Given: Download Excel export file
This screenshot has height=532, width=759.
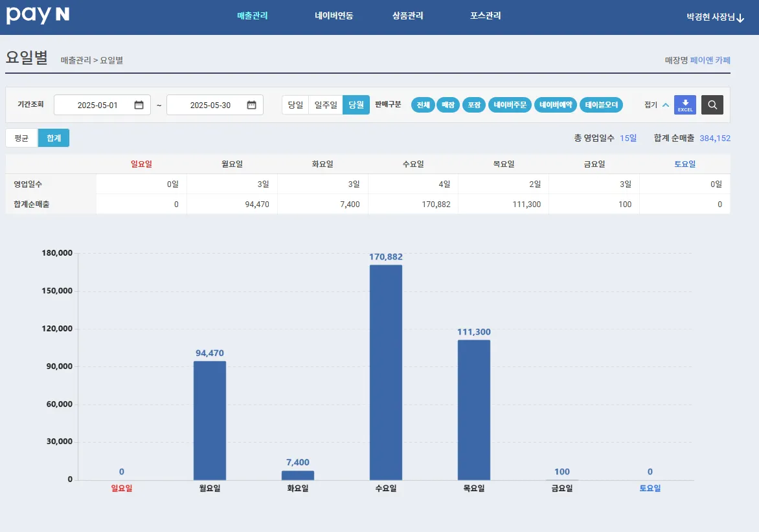Looking at the screenshot, I should pyautogui.click(x=685, y=105).
